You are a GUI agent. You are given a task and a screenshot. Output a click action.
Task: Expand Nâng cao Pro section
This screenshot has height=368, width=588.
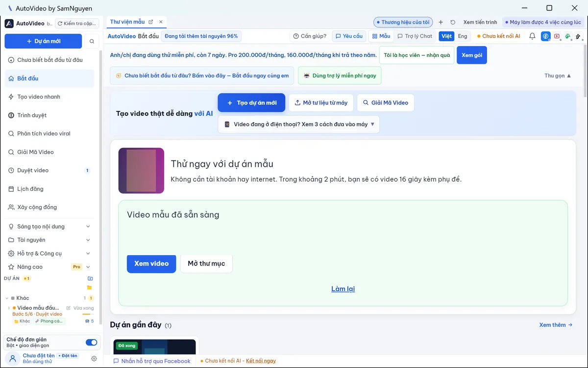[49, 267]
